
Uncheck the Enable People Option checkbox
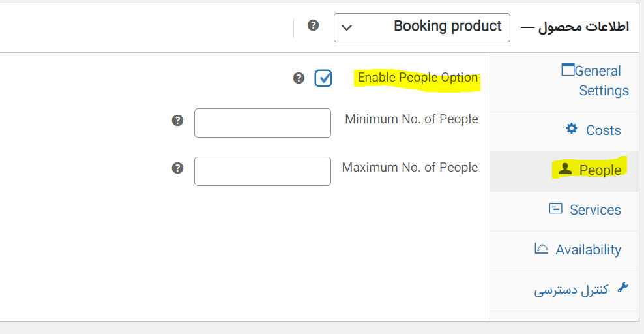tap(323, 78)
